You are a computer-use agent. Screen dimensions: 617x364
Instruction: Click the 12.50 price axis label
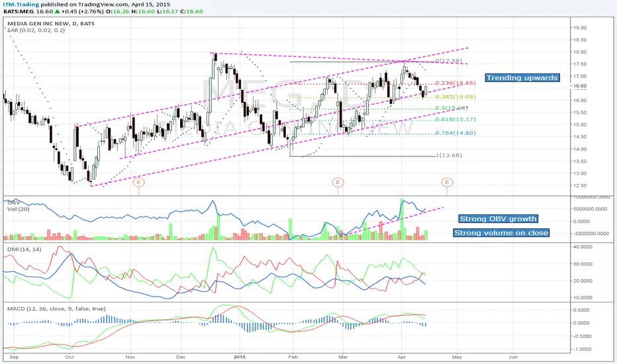click(x=580, y=186)
